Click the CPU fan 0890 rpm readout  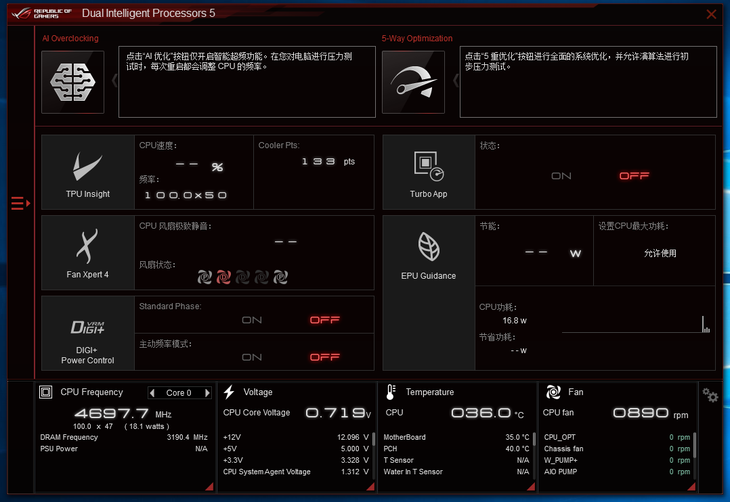point(650,413)
